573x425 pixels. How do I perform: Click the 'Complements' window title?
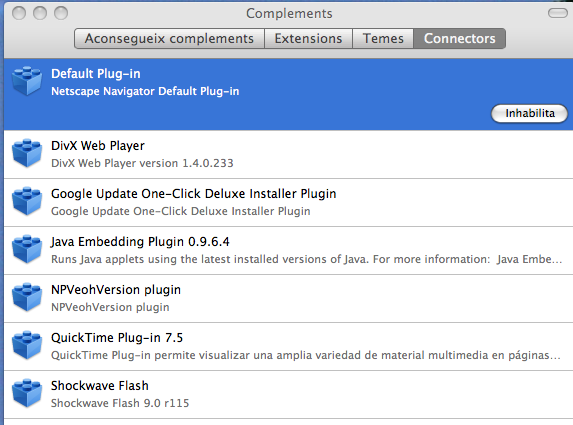289,14
